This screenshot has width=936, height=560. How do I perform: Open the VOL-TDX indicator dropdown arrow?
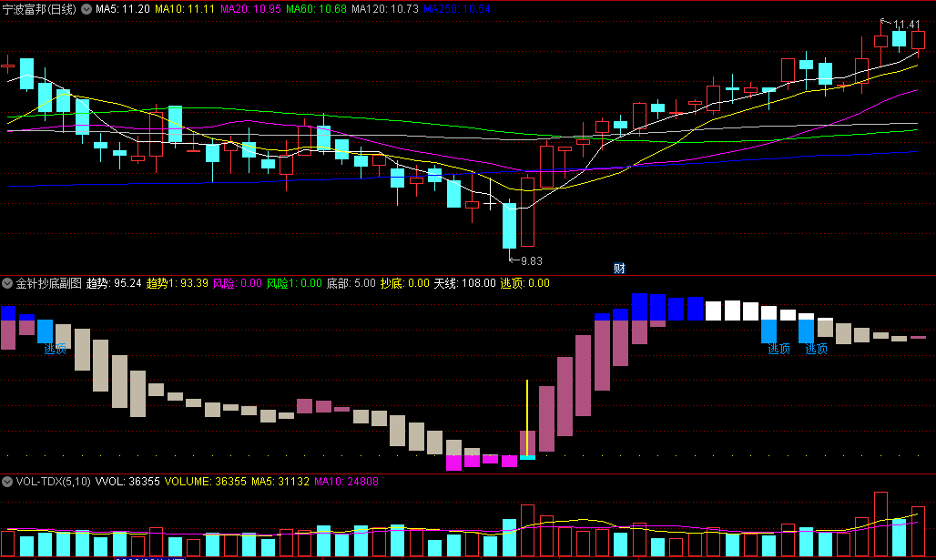click(7, 481)
